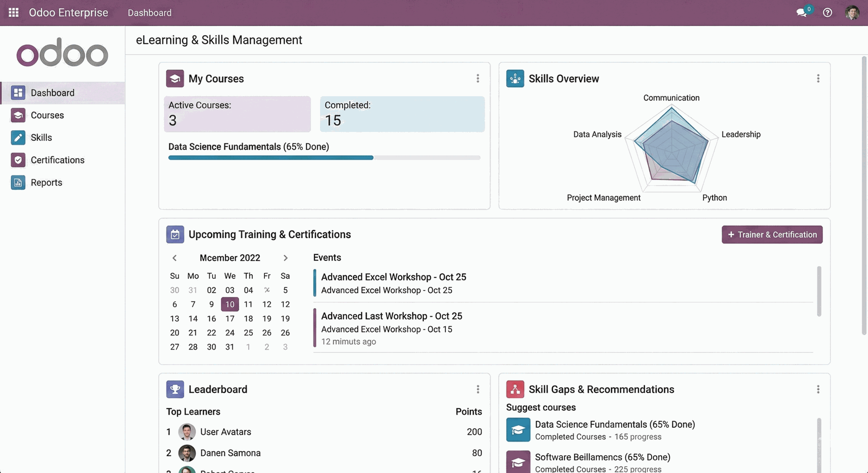Switch to the Dashboard sidebar tab
This screenshot has width=868, height=473.
[52, 93]
